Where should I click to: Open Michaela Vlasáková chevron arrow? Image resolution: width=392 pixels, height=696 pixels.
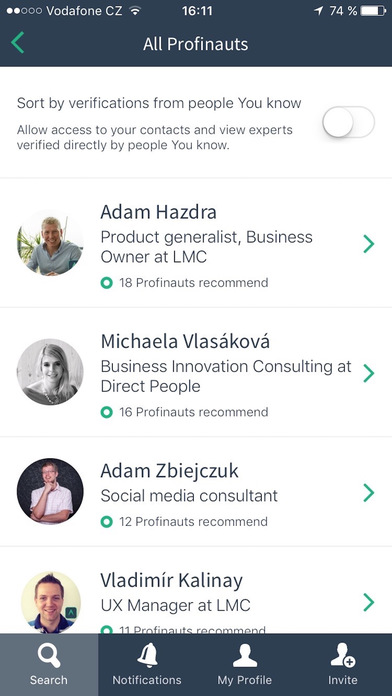[368, 373]
